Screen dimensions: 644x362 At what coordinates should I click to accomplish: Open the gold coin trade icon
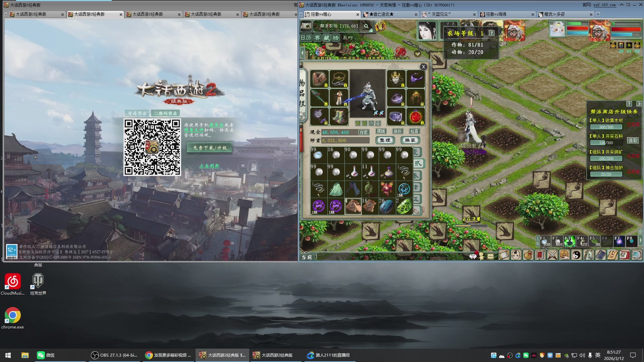[564, 255]
